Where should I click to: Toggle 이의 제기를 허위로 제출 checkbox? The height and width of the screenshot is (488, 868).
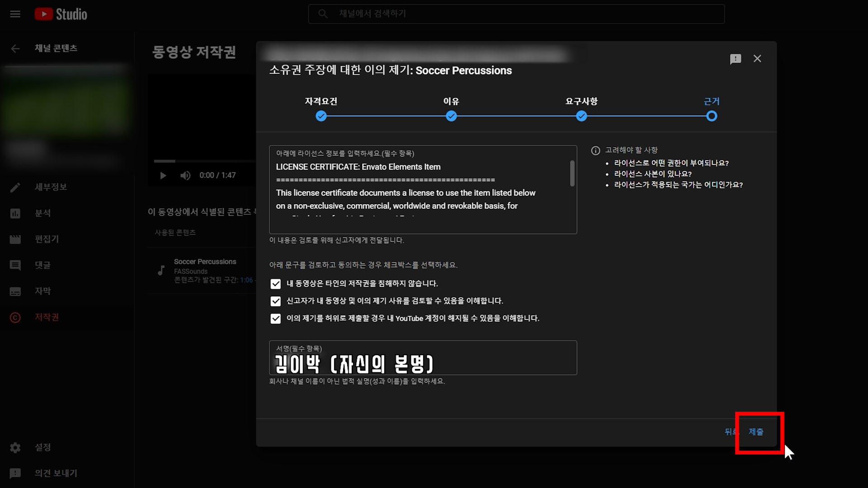tap(275, 319)
